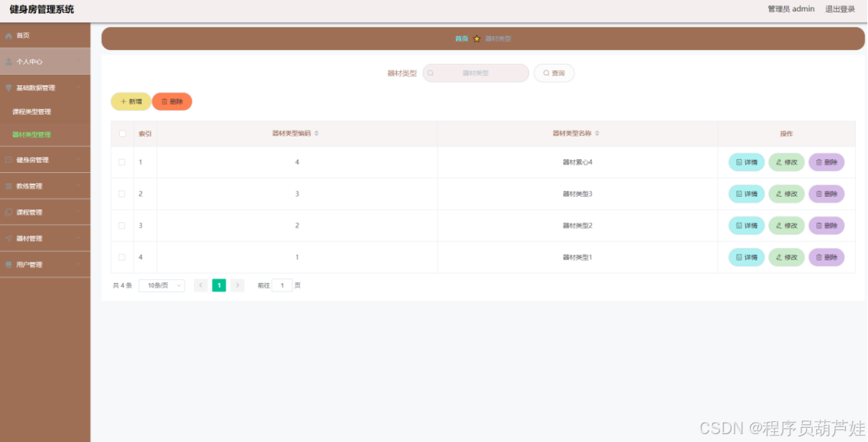
Task: Click the yellow 新增 button
Action: (131, 102)
